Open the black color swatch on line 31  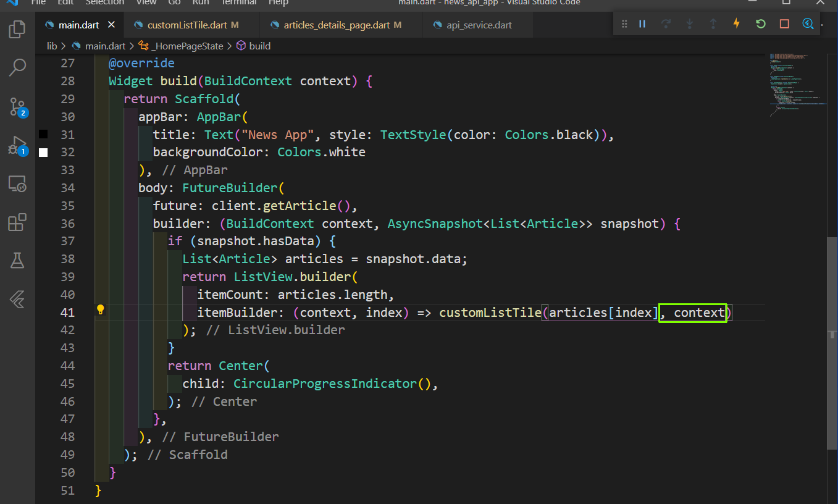click(x=43, y=134)
